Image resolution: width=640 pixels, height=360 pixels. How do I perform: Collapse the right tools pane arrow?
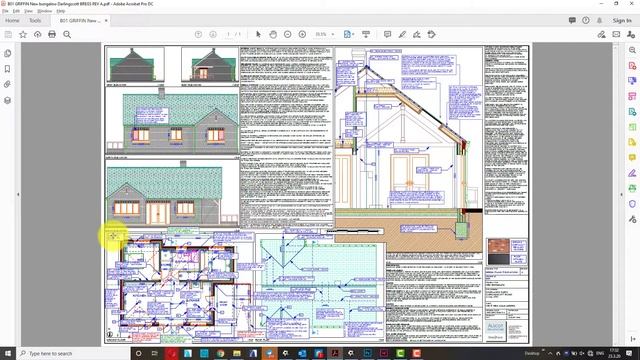[622, 195]
